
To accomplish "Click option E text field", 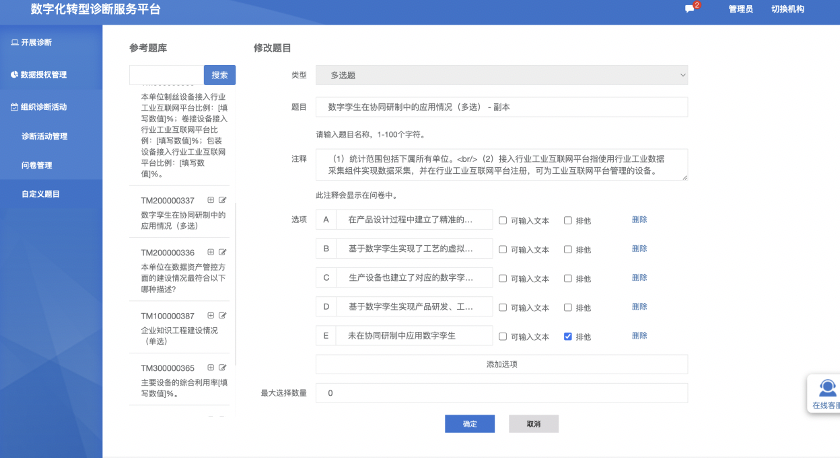I will (x=414, y=335).
